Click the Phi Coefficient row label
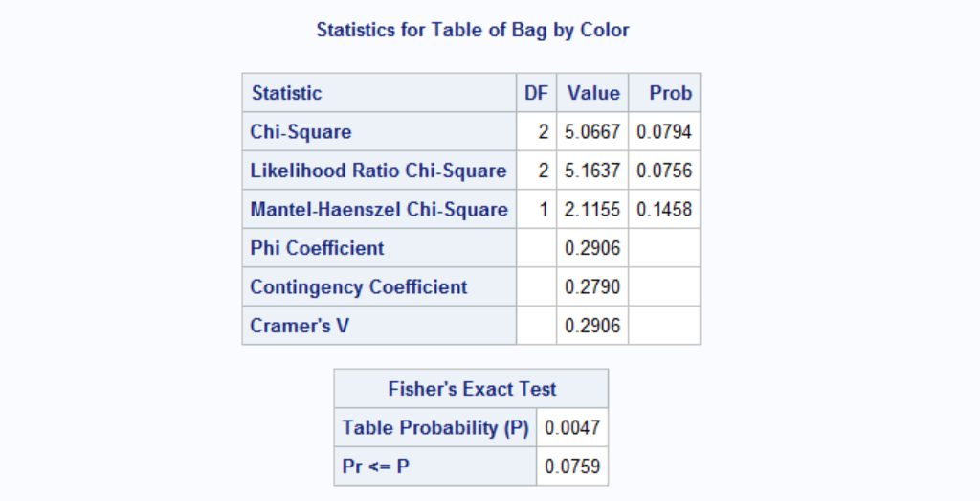 pyautogui.click(x=317, y=248)
